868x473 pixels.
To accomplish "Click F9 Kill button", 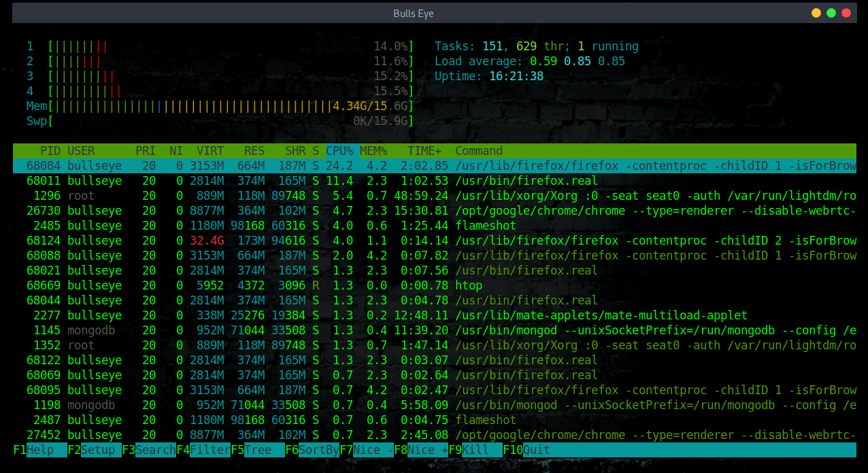I will [x=475, y=450].
